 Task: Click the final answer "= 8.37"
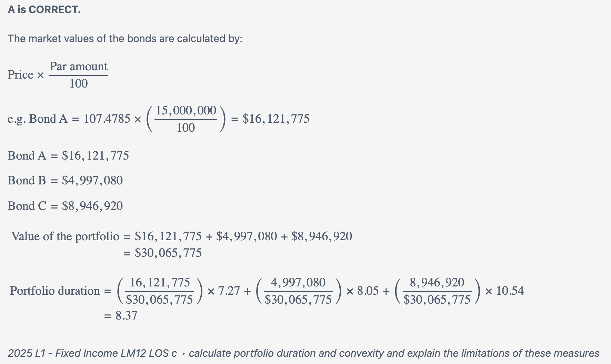coord(121,316)
